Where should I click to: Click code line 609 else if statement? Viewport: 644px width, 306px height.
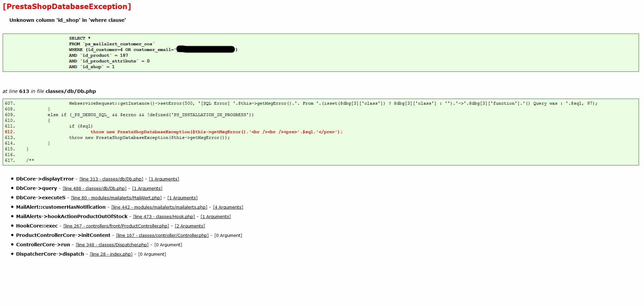pos(151,115)
